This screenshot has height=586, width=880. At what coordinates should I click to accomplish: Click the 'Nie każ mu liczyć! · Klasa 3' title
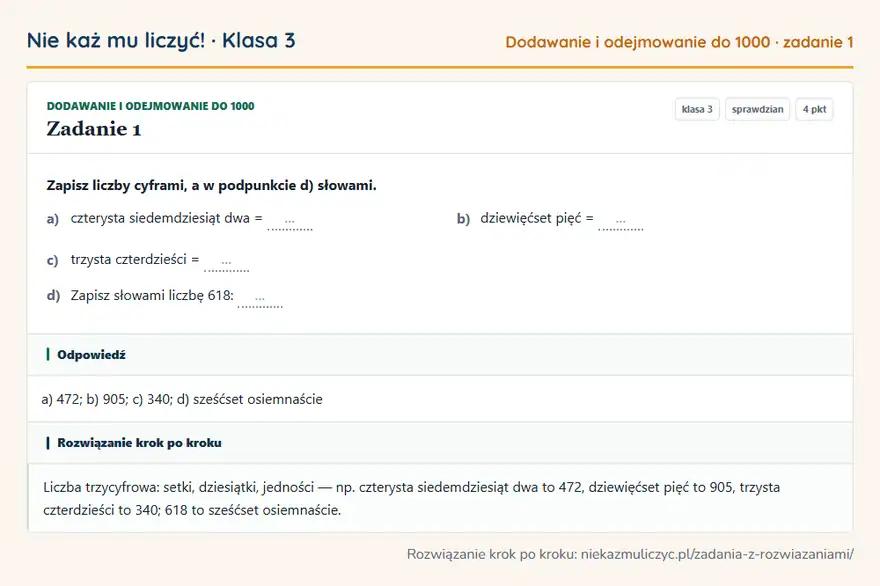click(161, 40)
